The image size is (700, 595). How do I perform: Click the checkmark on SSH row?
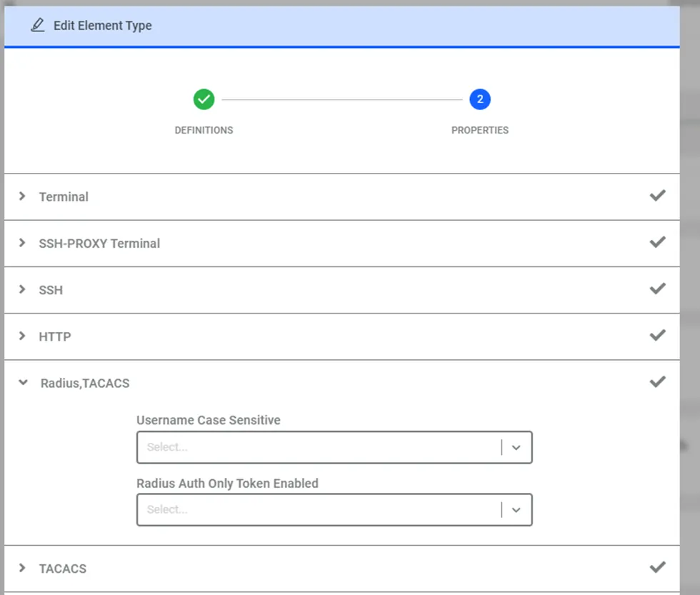click(657, 289)
